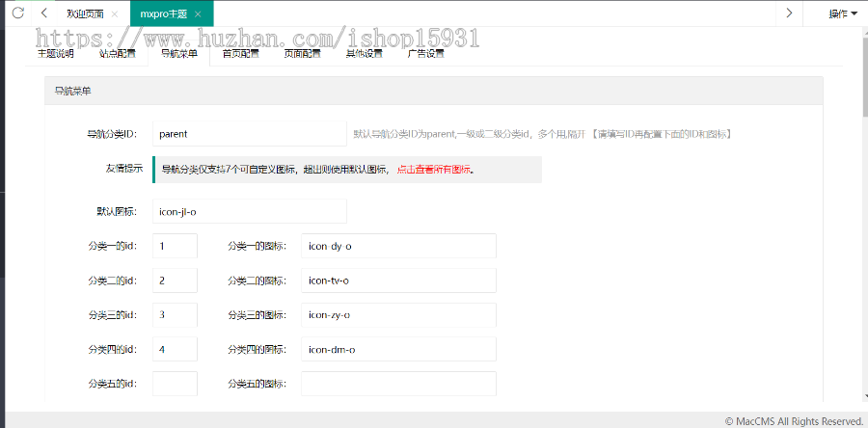Click the 导航分类ID label
The image size is (868, 428).
coord(112,134)
